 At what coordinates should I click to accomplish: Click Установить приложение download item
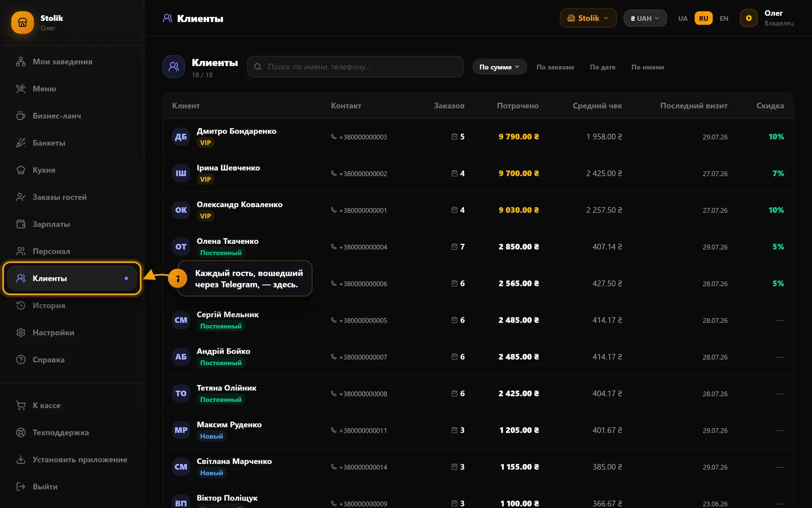tap(72, 459)
